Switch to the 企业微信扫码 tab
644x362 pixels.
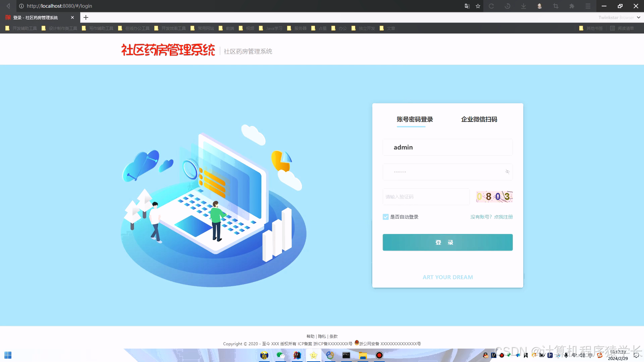coord(479,119)
